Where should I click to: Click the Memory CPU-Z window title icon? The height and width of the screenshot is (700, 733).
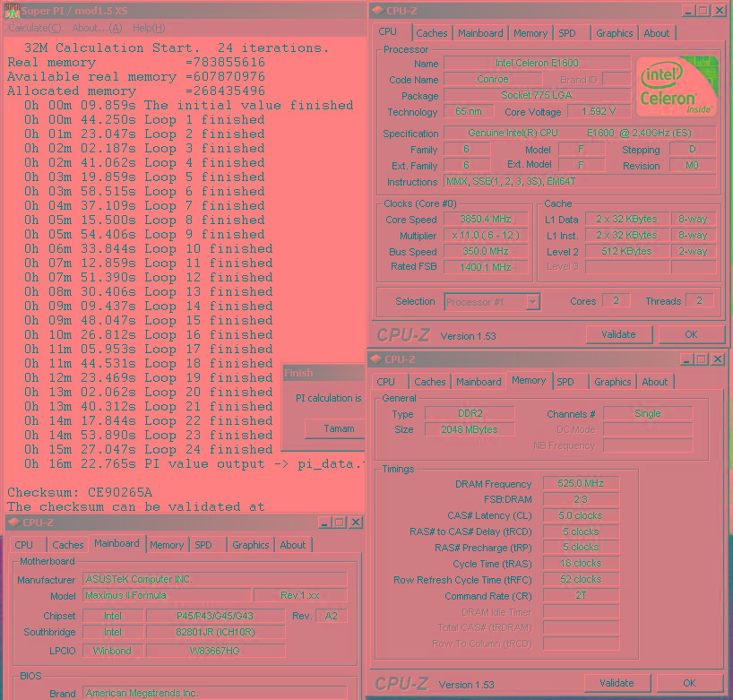click(376, 359)
